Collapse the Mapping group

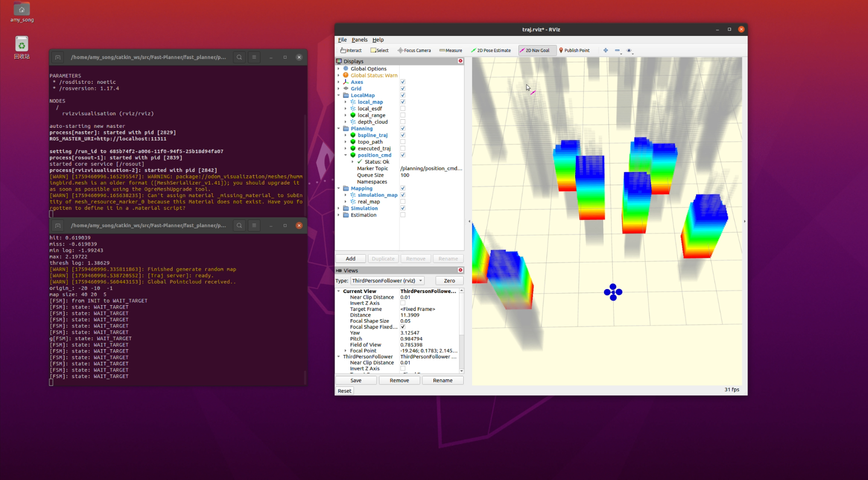(x=338, y=188)
